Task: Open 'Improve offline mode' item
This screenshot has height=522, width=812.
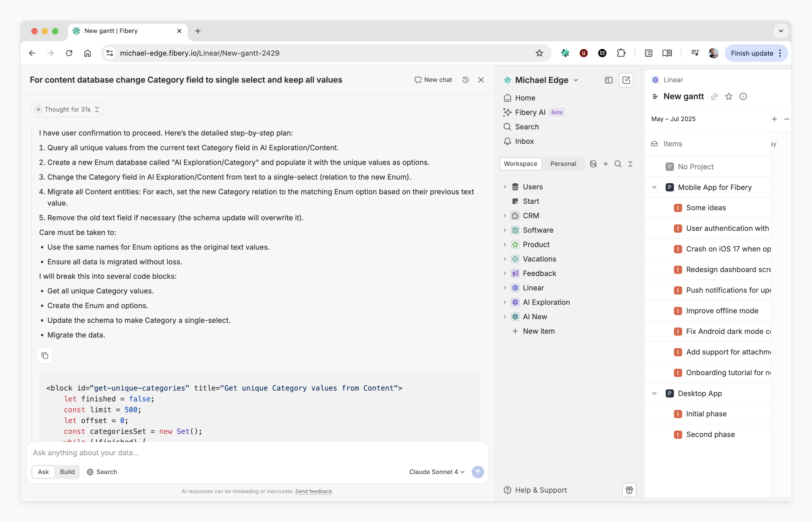Action: pyautogui.click(x=722, y=311)
